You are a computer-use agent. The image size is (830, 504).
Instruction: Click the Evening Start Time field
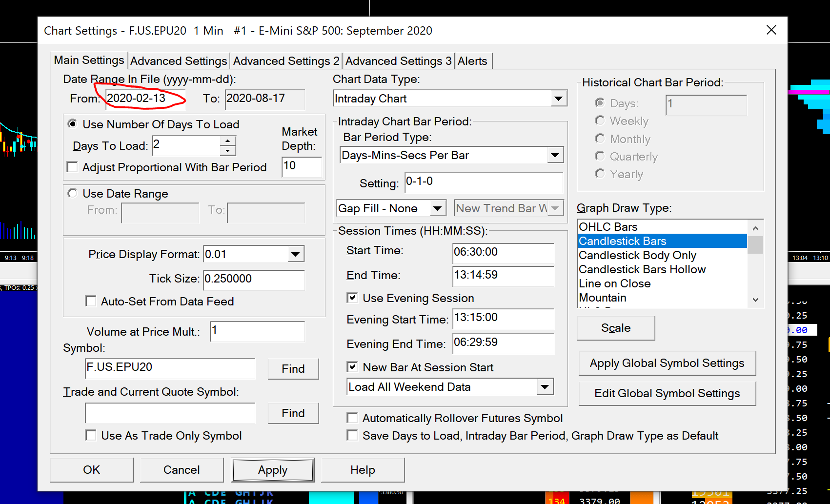[503, 318]
